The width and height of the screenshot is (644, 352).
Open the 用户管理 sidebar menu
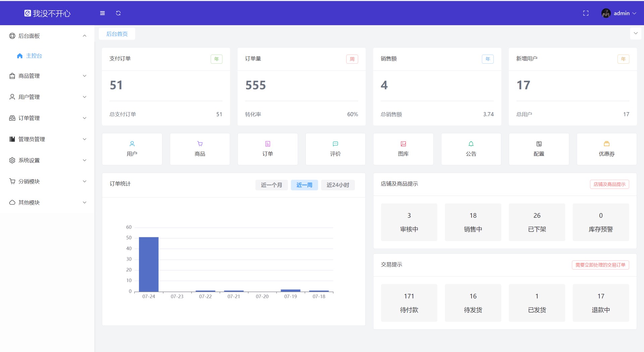point(47,97)
